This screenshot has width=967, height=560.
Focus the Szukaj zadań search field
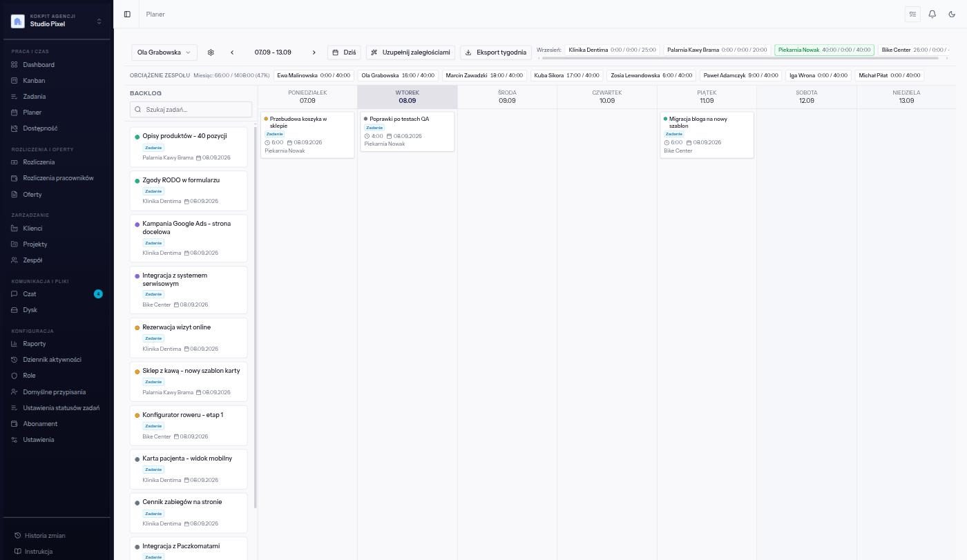[191, 109]
